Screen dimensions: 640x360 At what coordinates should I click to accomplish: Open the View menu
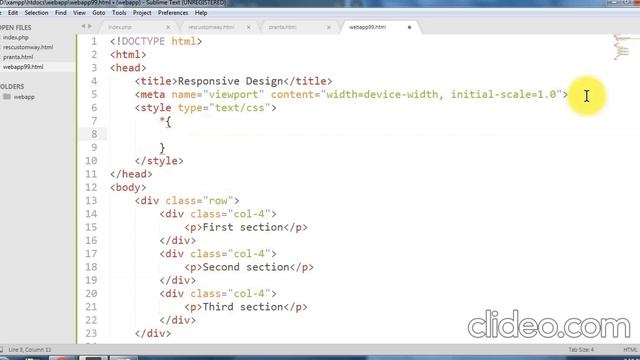click(79, 13)
